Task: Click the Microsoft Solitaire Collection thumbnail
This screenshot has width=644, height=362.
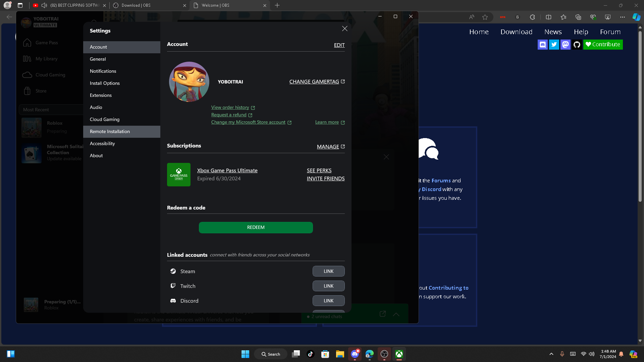Action: 32,153
